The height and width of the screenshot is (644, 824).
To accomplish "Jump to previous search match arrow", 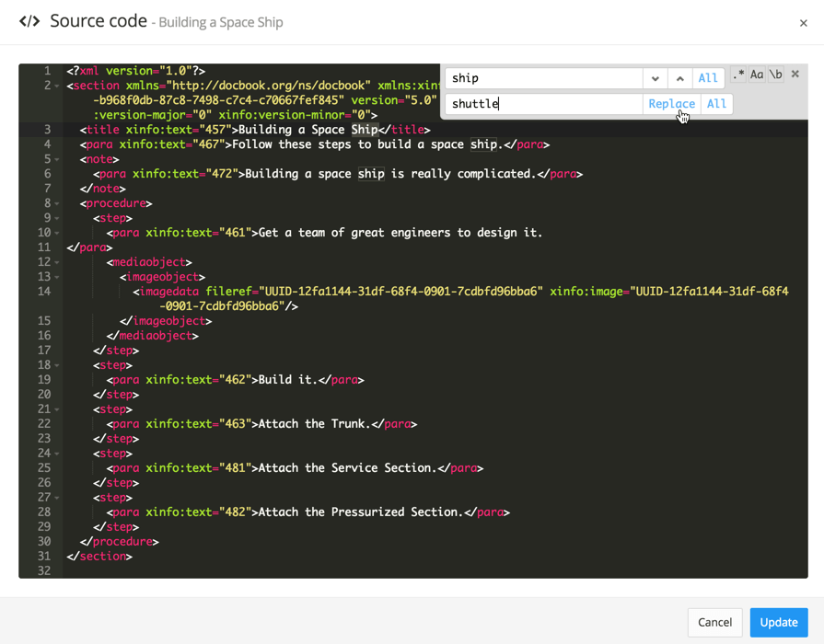I will coord(679,78).
